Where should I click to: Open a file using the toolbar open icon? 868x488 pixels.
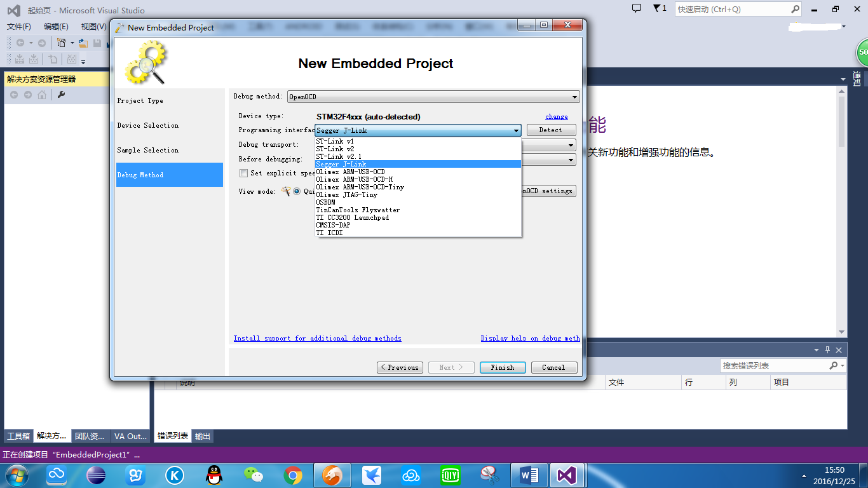[x=83, y=43]
